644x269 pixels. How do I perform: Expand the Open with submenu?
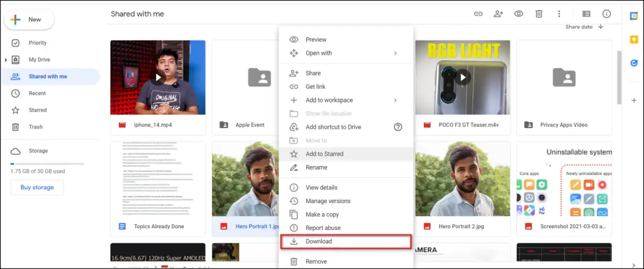tap(346, 53)
